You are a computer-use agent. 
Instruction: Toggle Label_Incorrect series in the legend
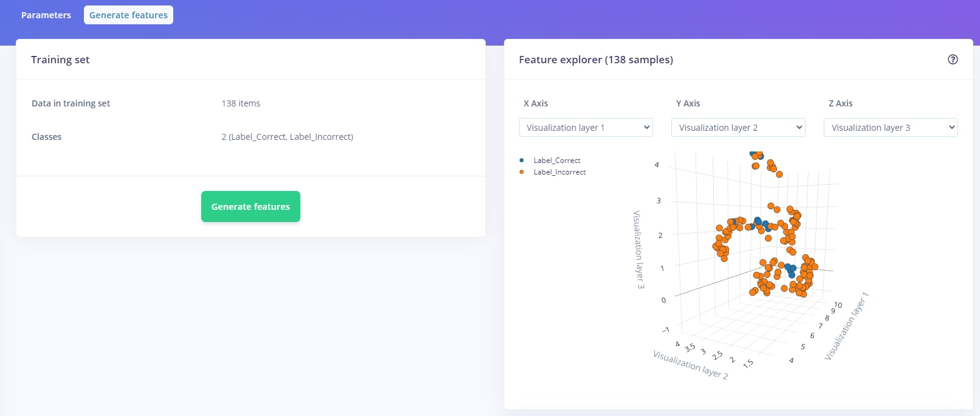559,172
